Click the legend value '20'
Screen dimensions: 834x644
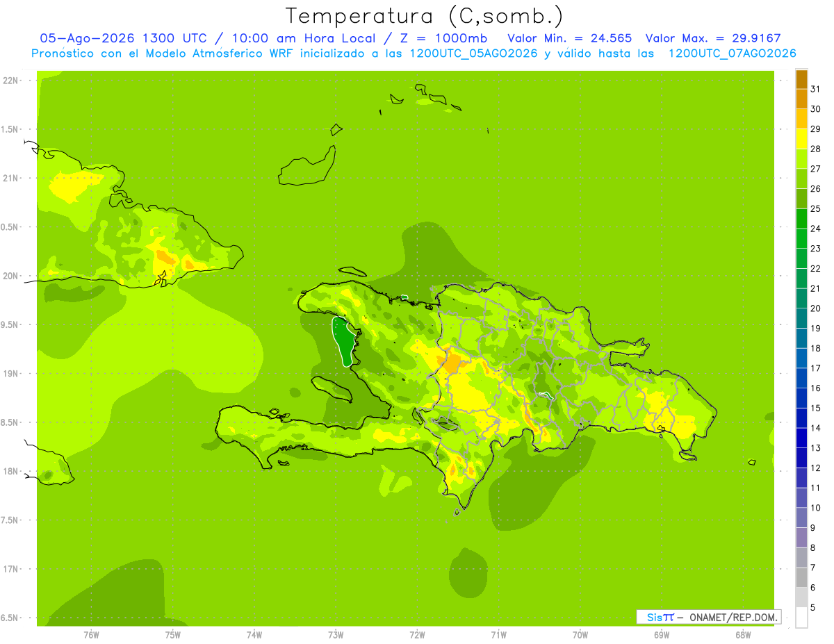tap(815, 308)
